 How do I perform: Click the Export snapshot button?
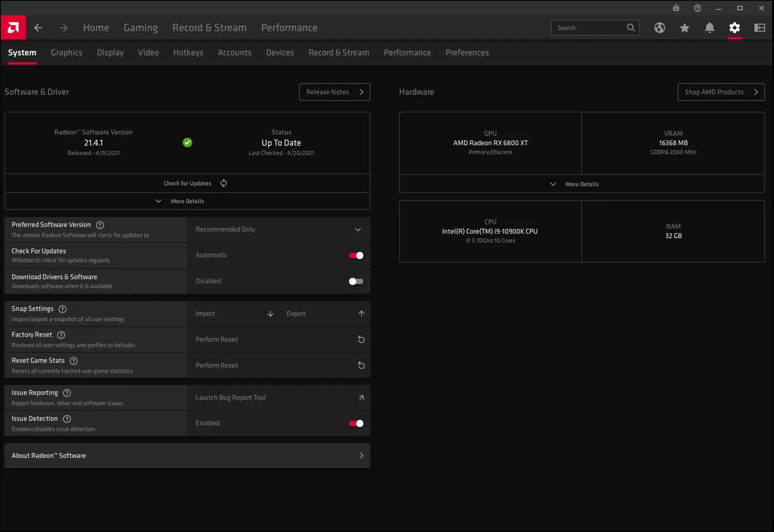point(325,314)
